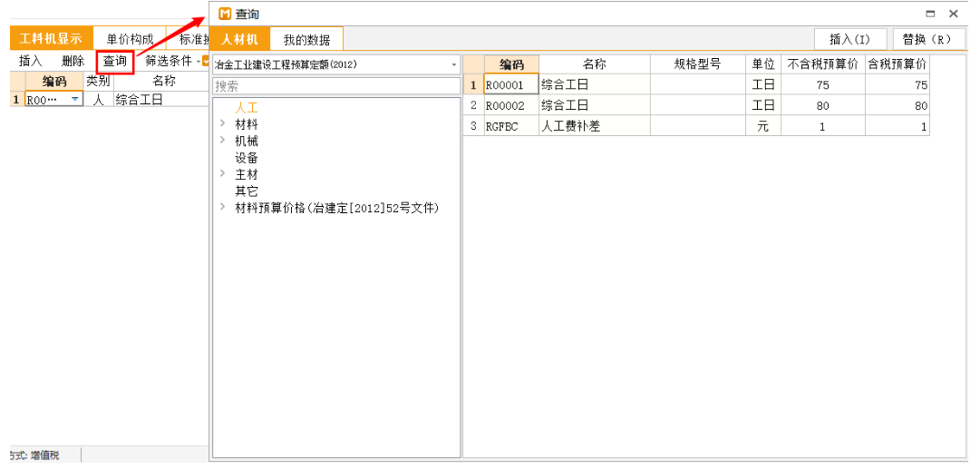The image size is (980, 470).
Task: Switch to the 单价构成 tab
Action: (x=130, y=39)
